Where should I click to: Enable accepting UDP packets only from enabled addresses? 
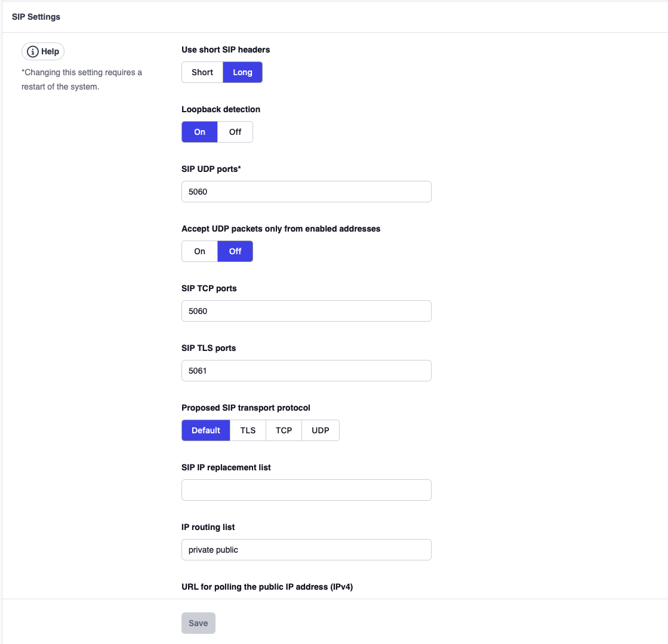[199, 251]
